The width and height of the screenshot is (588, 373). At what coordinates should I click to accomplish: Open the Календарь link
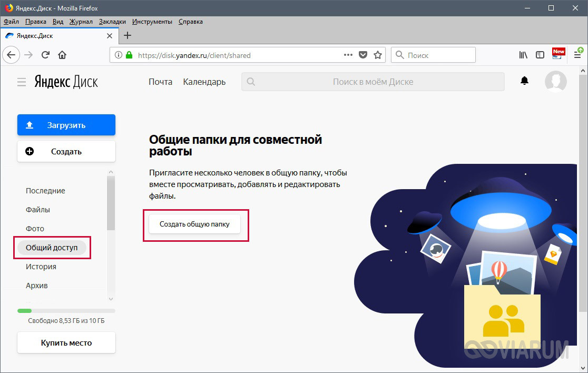click(204, 82)
